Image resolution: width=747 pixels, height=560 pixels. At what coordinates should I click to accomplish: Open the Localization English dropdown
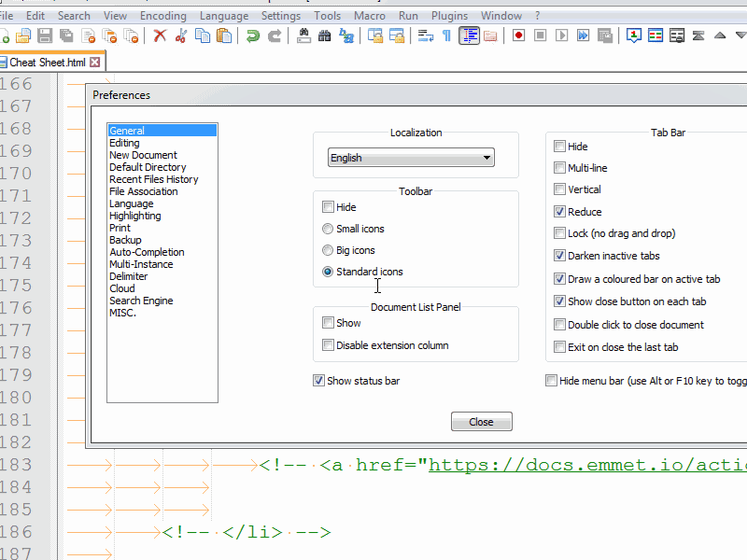411,158
